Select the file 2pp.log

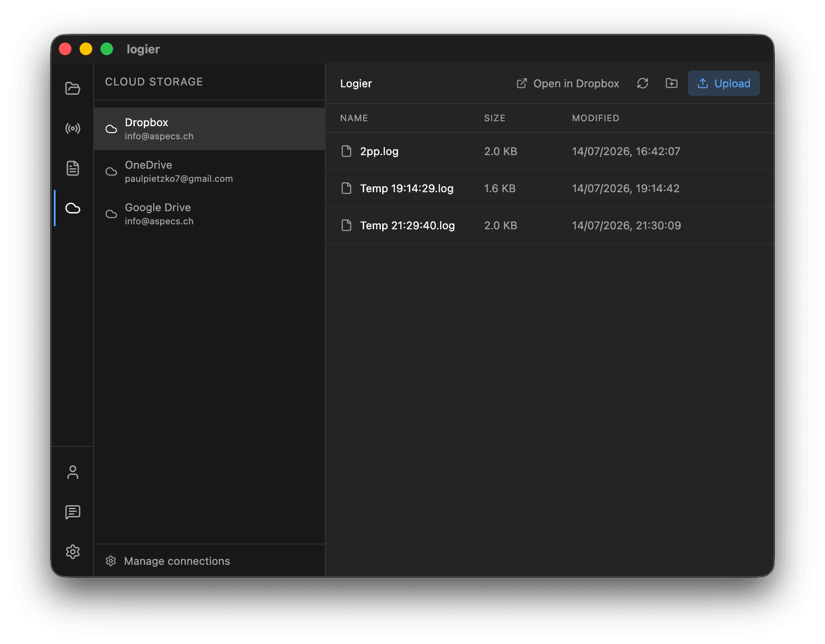[550, 151]
